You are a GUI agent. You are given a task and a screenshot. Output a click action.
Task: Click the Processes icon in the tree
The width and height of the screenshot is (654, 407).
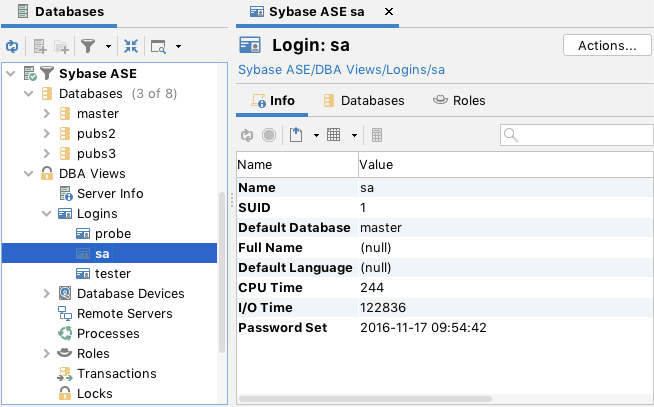(65, 333)
